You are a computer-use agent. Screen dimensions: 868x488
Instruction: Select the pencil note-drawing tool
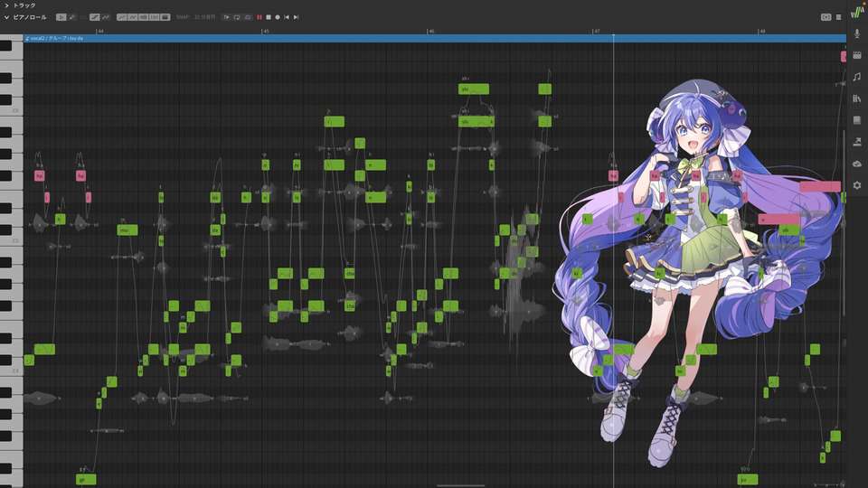72,17
